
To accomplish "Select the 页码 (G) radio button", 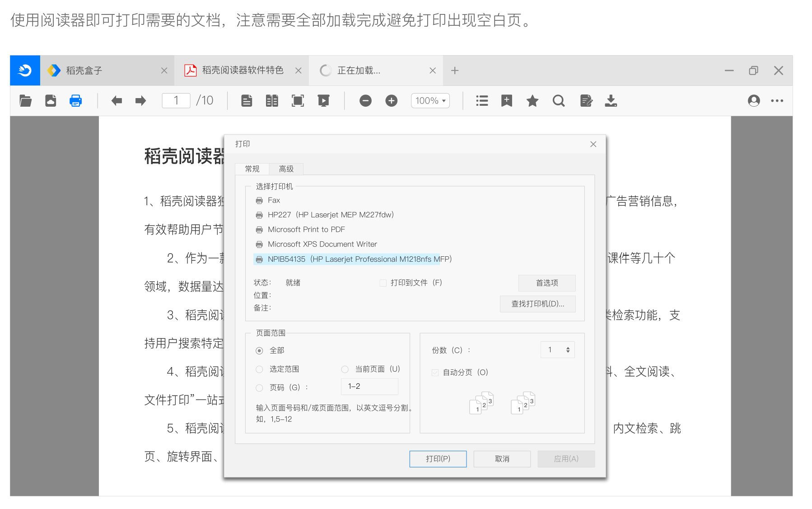I will [259, 388].
